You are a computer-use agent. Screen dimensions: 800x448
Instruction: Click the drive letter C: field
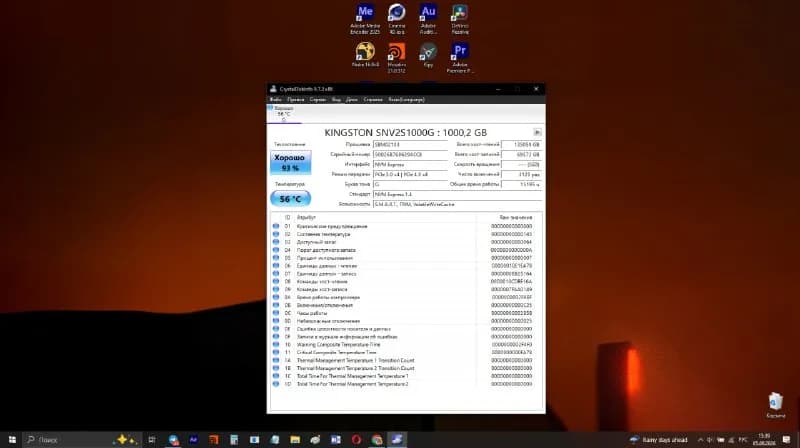click(410, 184)
